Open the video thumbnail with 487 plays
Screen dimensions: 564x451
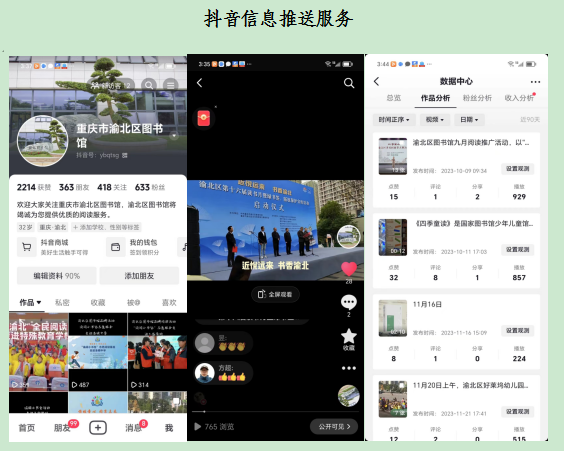pyautogui.click(x=98, y=352)
